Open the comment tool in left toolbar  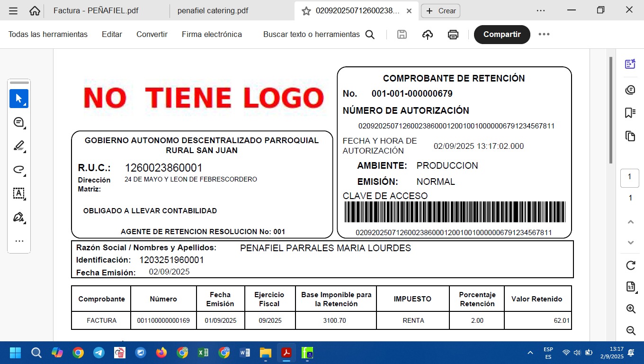[x=19, y=122]
